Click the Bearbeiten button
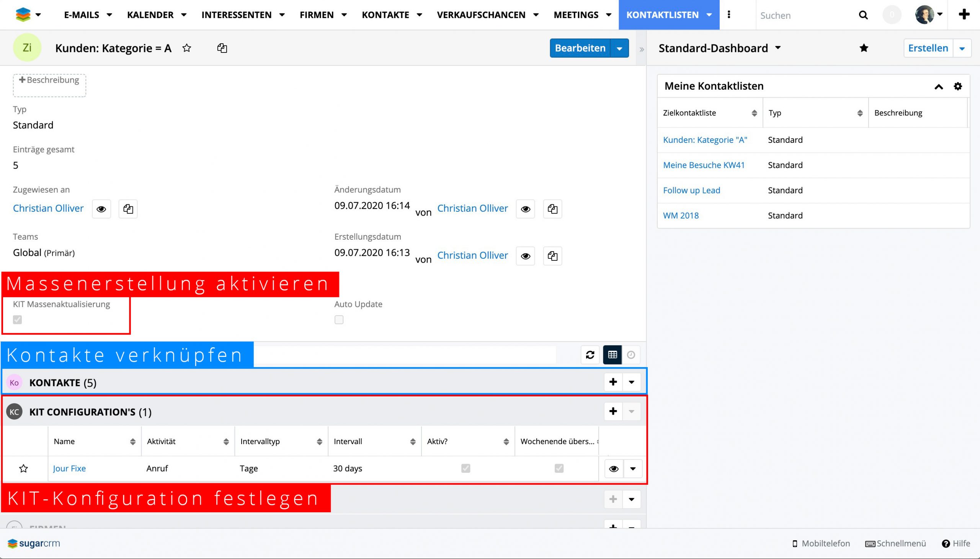This screenshot has height=559, width=980. point(580,48)
